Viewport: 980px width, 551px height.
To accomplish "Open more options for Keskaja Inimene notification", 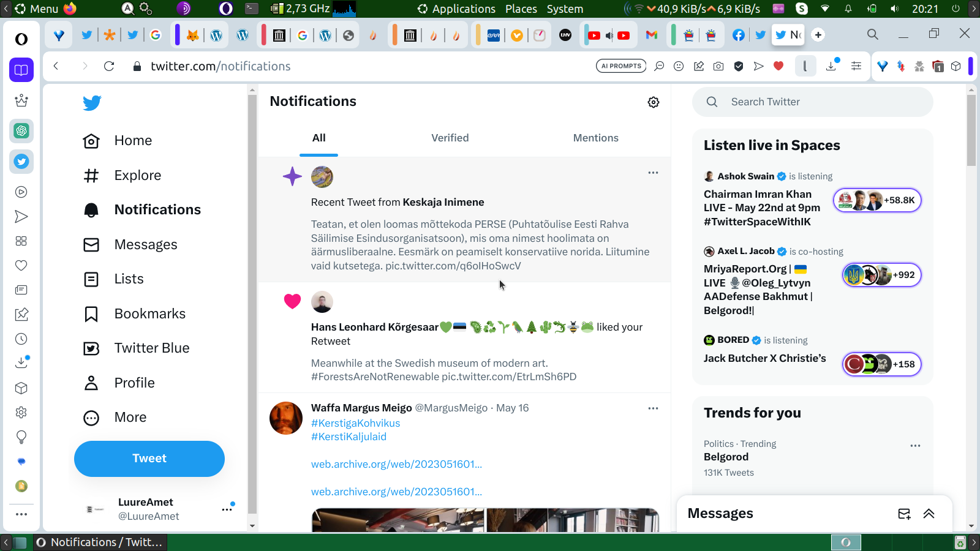I will coord(653,173).
